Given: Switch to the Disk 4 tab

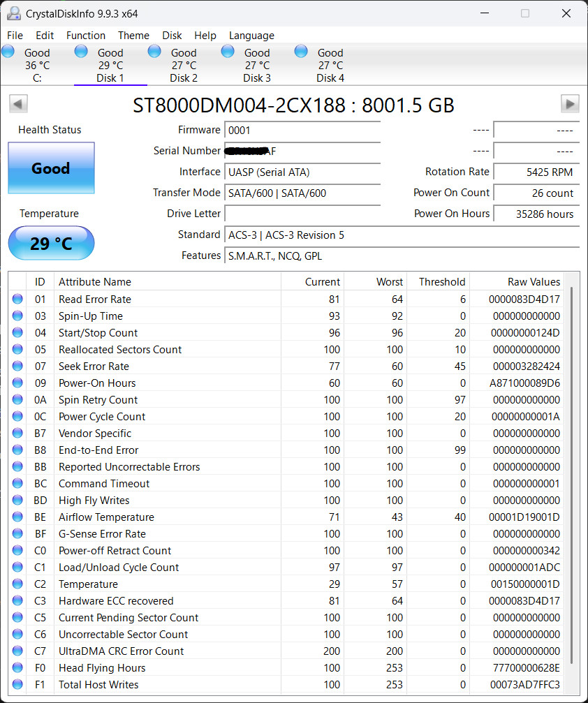Looking at the screenshot, I should [330, 65].
